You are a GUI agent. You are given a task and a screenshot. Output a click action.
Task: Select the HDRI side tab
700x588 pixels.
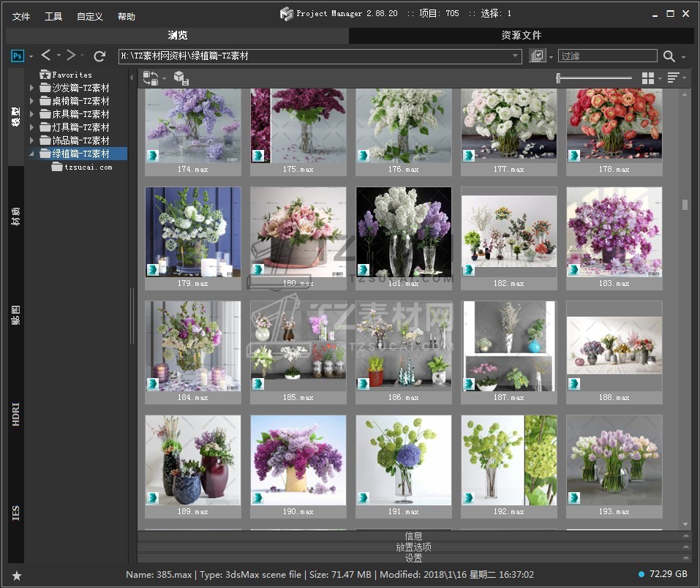pyautogui.click(x=16, y=414)
